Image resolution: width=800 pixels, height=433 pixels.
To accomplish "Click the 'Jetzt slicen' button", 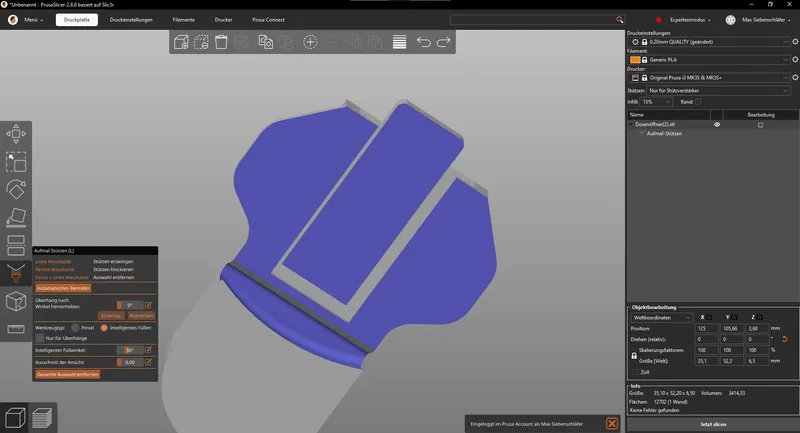I will point(712,425).
